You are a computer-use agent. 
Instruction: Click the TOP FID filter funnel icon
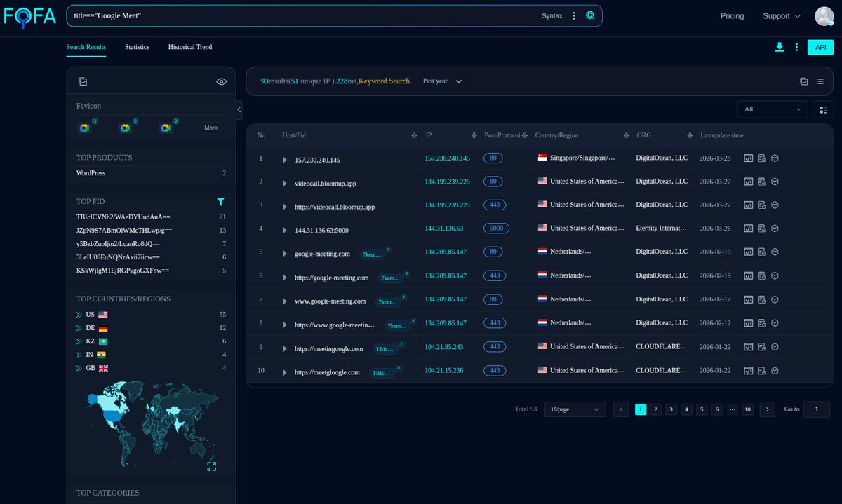click(221, 201)
